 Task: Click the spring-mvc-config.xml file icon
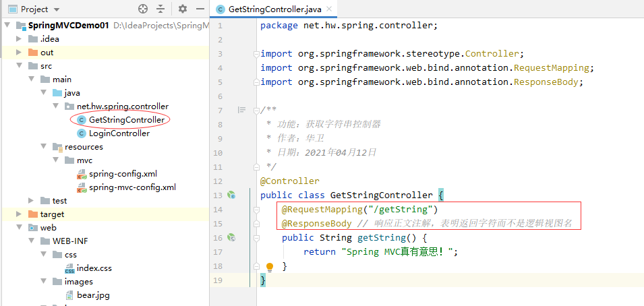(82, 187)
